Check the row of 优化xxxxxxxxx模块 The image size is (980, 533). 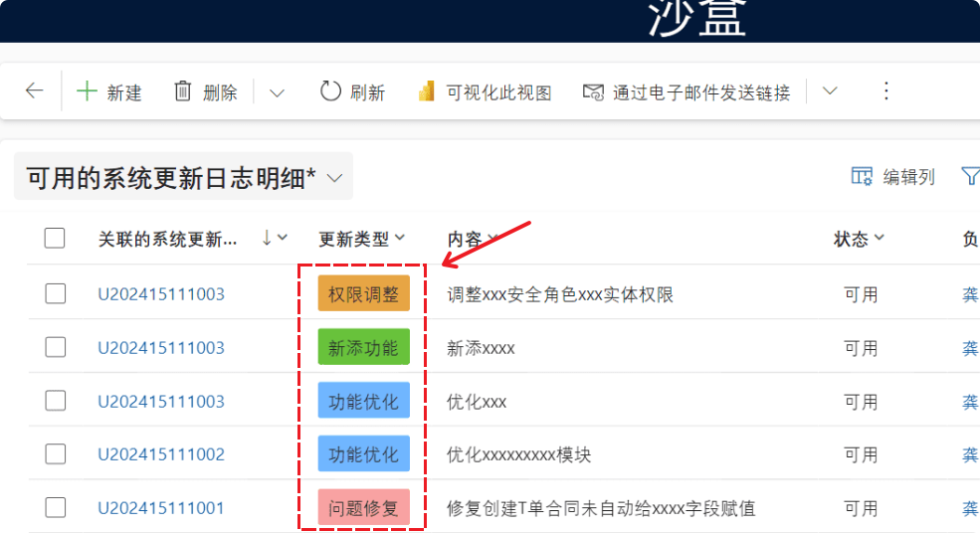[x=55, y=454]
